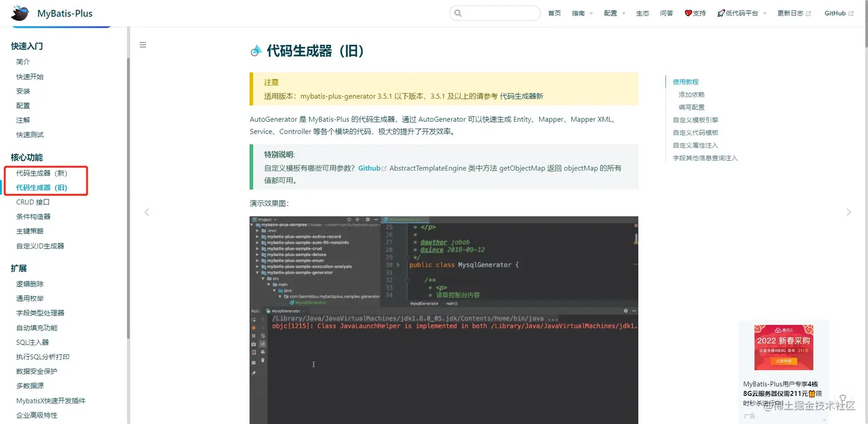
Task: Click the heart icon beside 支持
Action: [x=688, y=13]
